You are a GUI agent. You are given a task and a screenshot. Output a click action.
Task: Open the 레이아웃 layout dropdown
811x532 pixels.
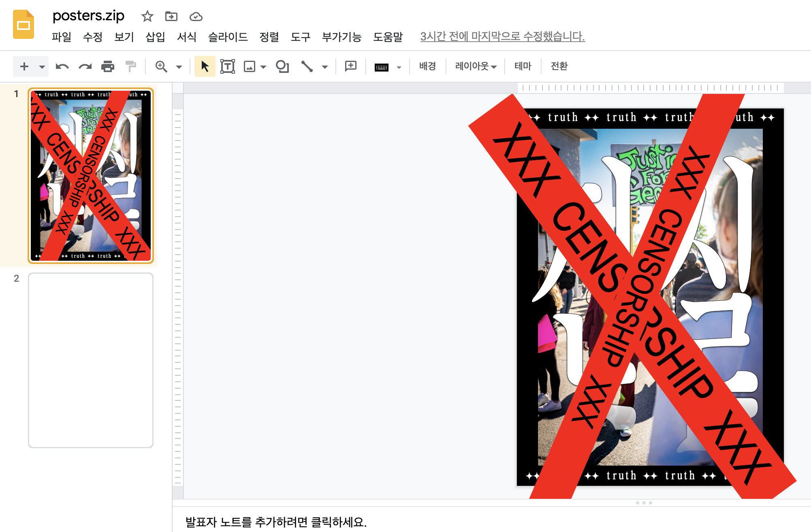(476, 66)
